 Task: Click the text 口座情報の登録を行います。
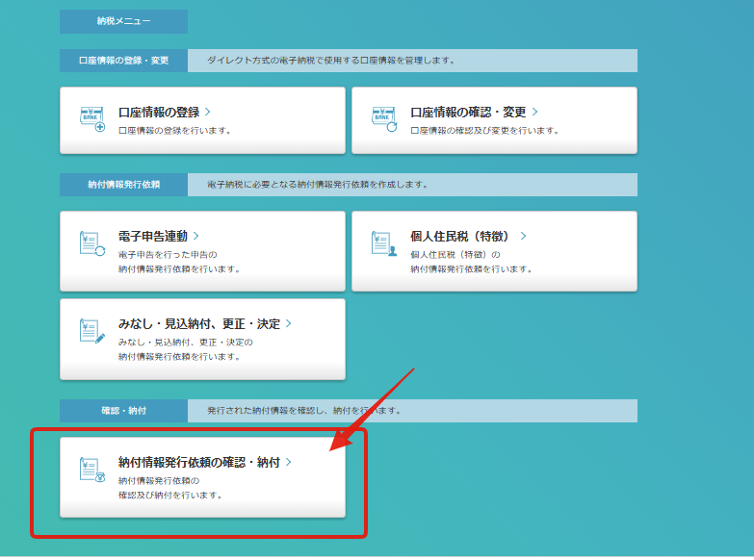coord(175,131)
